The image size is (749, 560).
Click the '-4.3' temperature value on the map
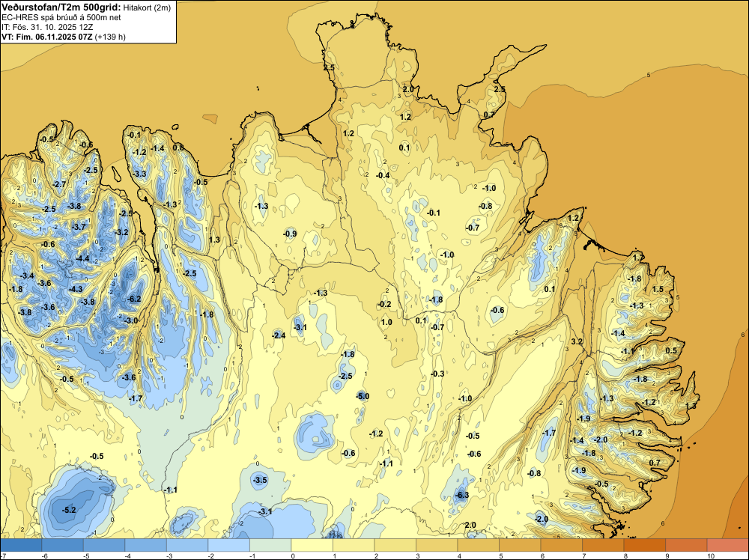pos(76,289)
